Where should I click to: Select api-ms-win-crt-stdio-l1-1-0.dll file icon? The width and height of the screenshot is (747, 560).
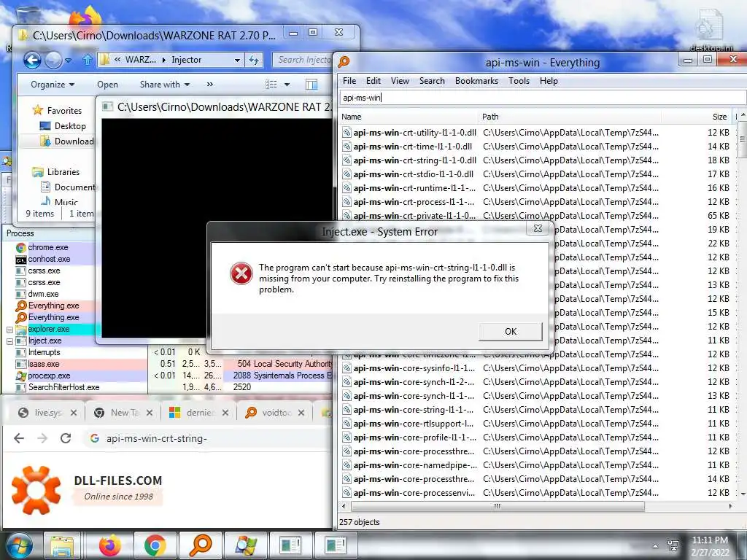(x=347, y=174)
